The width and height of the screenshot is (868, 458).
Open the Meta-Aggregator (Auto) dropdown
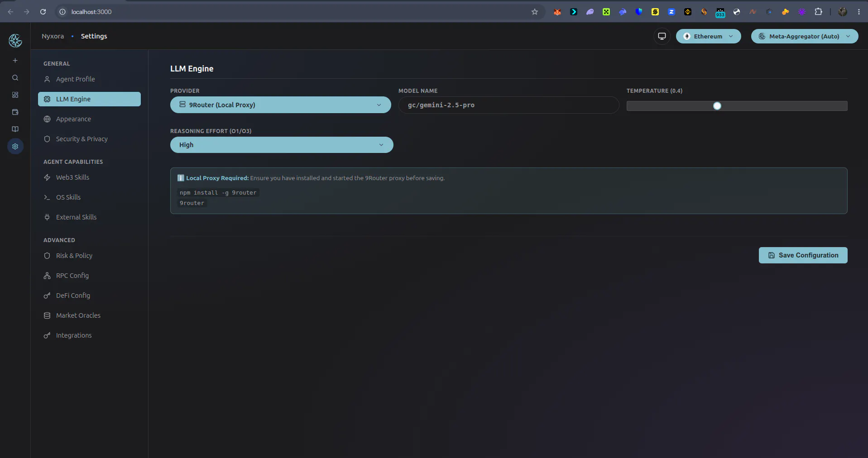point(805,36)
